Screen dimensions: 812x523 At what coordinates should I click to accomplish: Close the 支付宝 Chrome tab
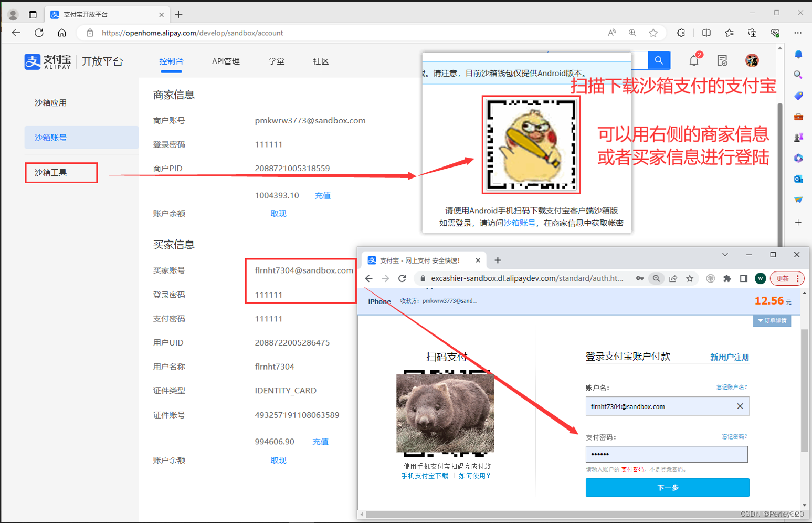tap(478, 260)
